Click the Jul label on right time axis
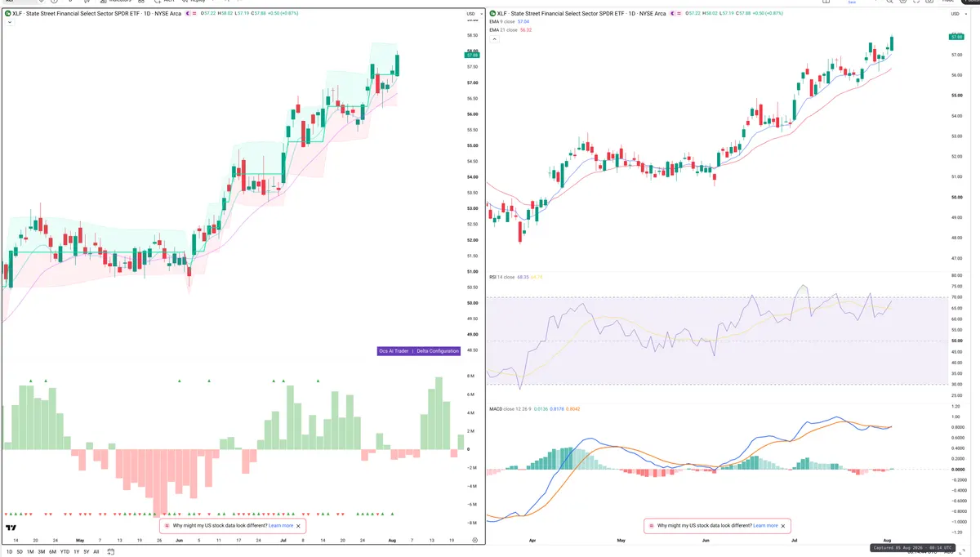The width and height of the screenshot is (980, 557). [794, 540]
